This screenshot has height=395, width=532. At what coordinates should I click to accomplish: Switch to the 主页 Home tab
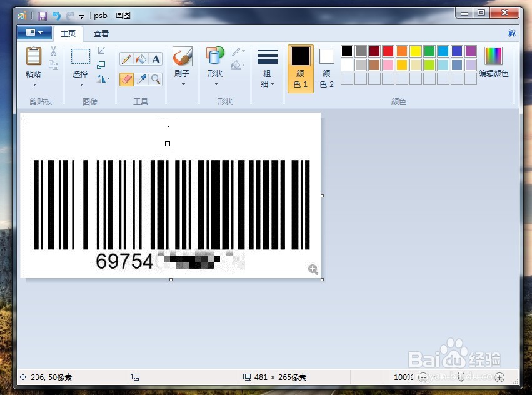[68, 33]
